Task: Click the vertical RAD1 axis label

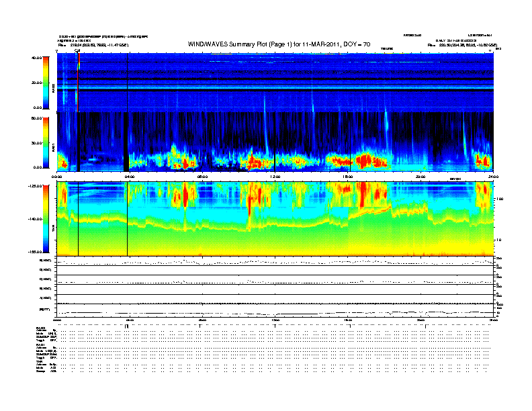Action: [x=54, y=147]
